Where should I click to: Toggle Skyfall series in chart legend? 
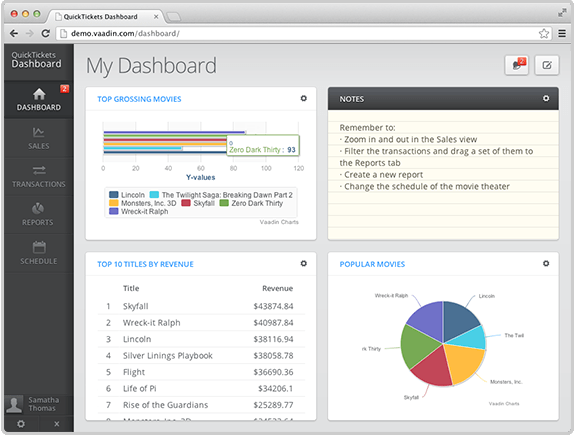(x=198, y=203)
